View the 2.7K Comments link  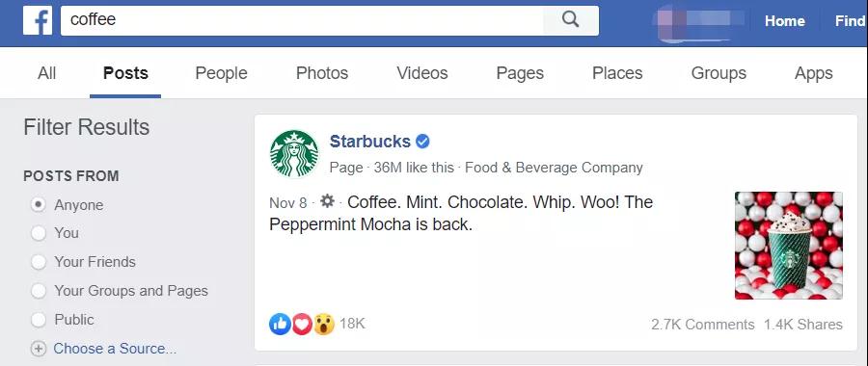(x=702, y=325)
